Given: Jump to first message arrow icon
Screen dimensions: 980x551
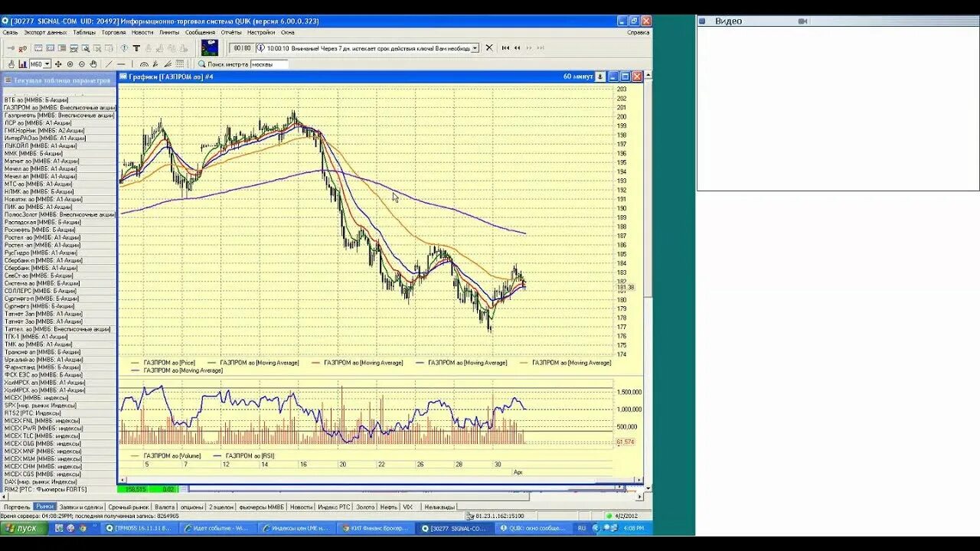Looking at the screenshot, I should [505, 47].
